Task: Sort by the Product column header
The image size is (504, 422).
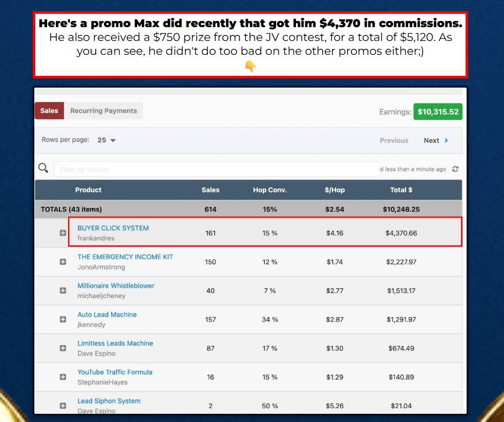Action: click(88, 190)
